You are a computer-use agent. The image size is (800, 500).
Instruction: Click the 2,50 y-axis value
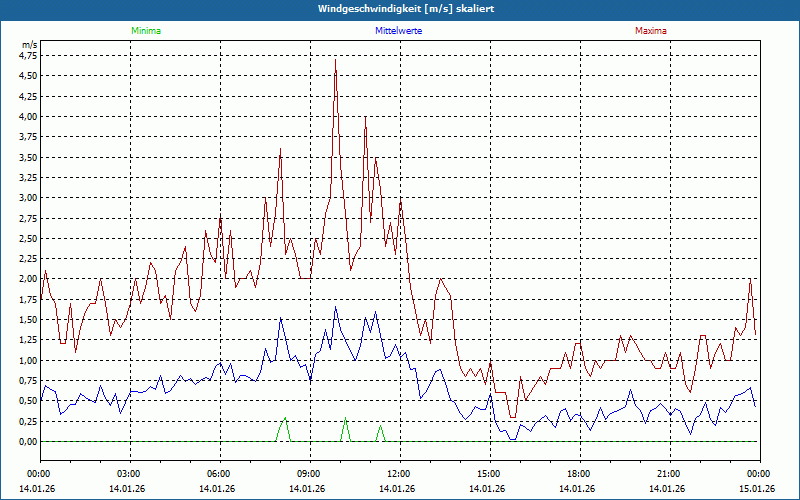(29, 239)
